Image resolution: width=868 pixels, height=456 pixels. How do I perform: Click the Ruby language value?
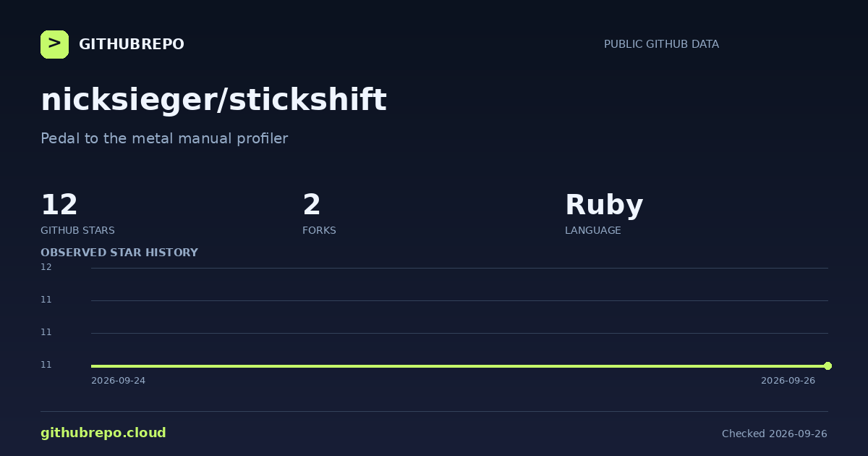pos(604,206)
